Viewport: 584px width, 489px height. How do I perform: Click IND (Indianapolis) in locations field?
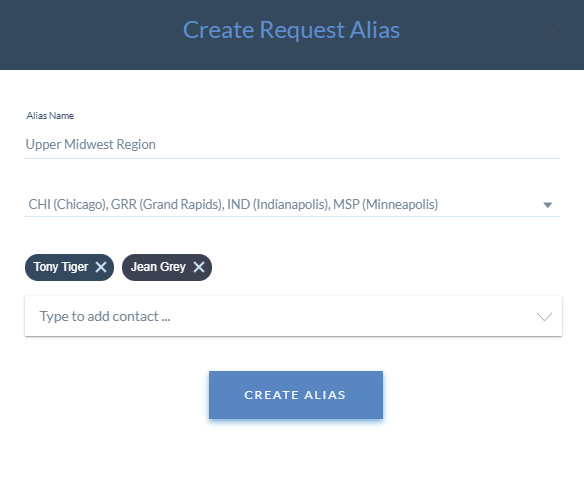278,204
